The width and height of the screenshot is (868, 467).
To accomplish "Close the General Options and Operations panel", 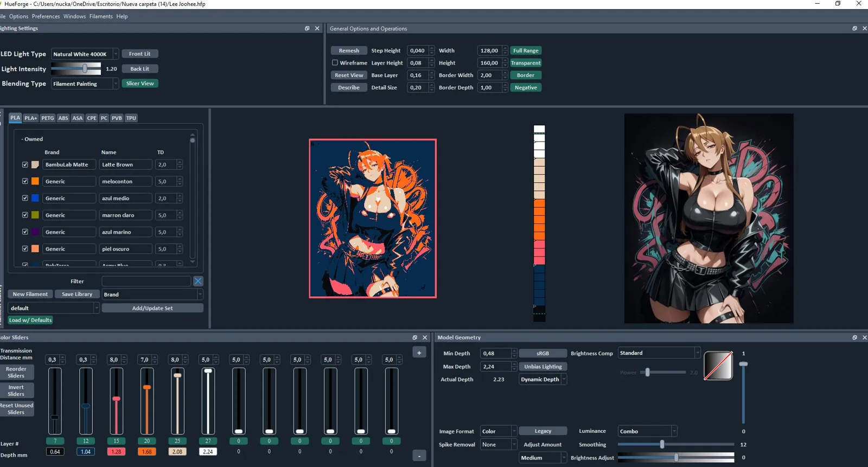I will (x=864, y=28).
